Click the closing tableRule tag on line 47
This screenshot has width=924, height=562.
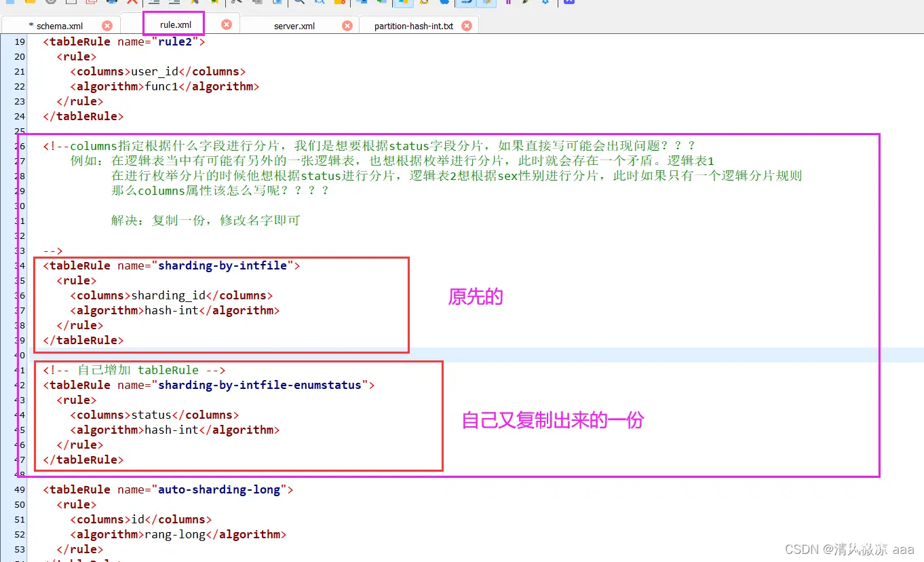tap(83, 460)
